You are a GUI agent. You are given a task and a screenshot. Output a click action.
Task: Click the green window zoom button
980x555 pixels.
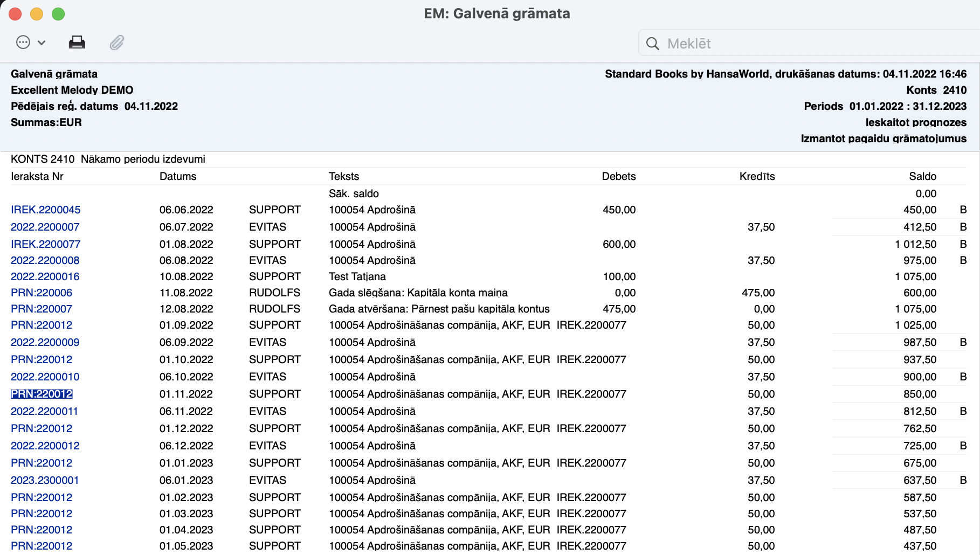58,14
